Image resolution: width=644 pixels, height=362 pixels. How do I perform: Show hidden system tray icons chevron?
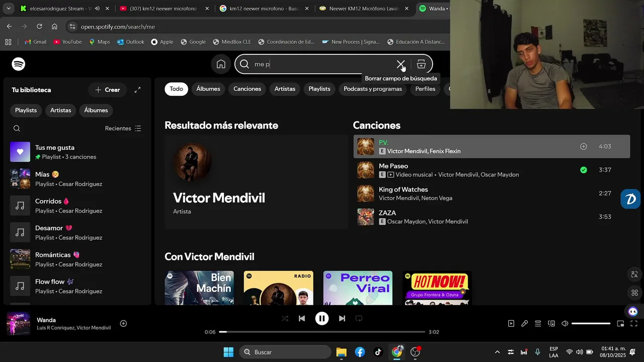pyautogui.click(x=497, y=352)
